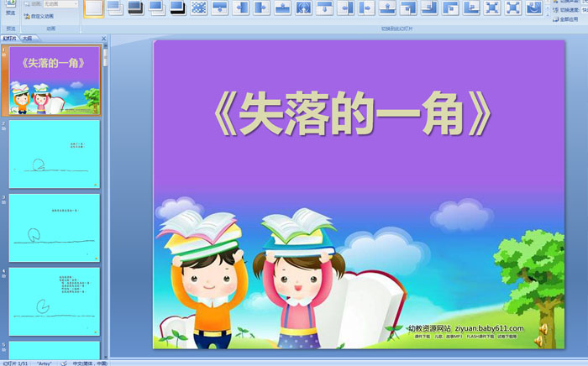Apply the Wipe Down transition
The image size is (588, 366).
coord(220,8)
